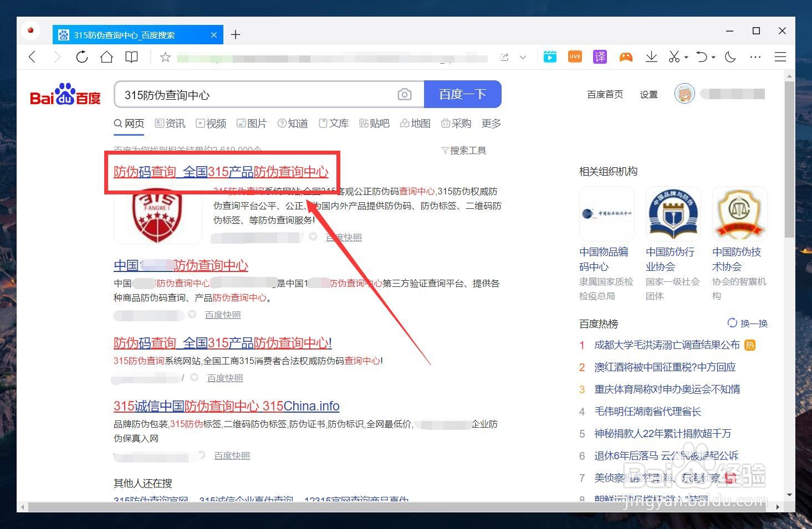Open the hamburger main menu

pos(780,57)
